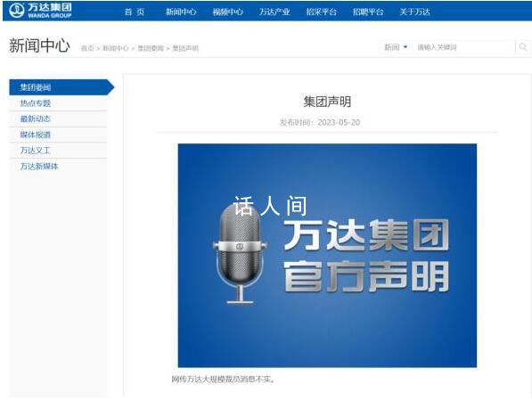Select 最新动态 in sidebar

click(x=58, y=119)
